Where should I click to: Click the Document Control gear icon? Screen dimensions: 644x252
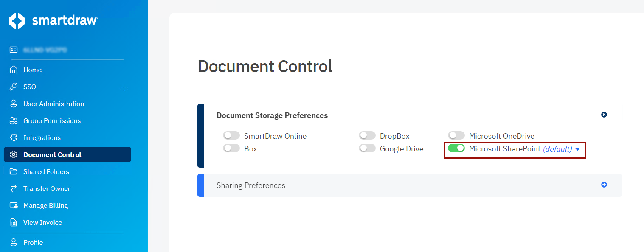pos(13,154)
